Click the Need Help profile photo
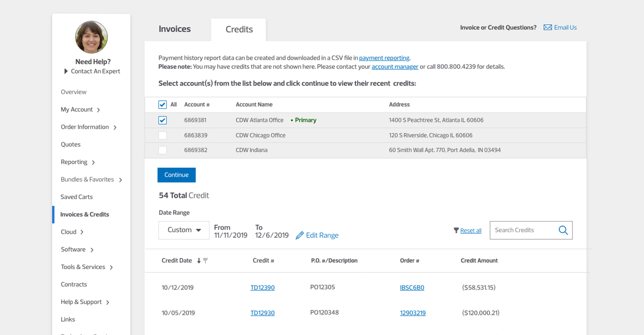This screenshot has width=644, height=335. click(x=91, y=37)
